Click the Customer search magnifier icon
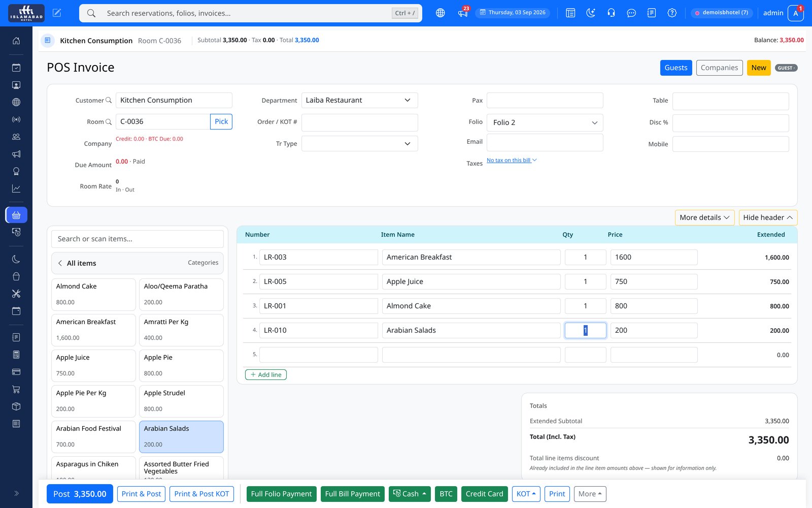The width and height of the screenshot is (812, 508). pos(108,101)
